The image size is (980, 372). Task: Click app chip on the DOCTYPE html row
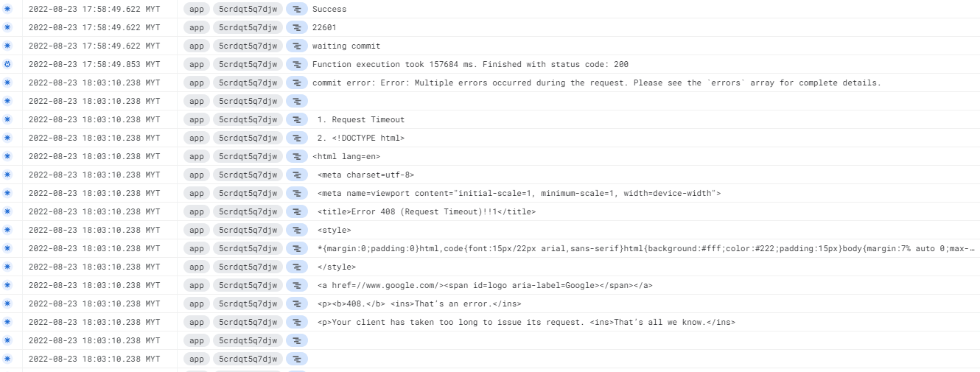coord(196,138)
